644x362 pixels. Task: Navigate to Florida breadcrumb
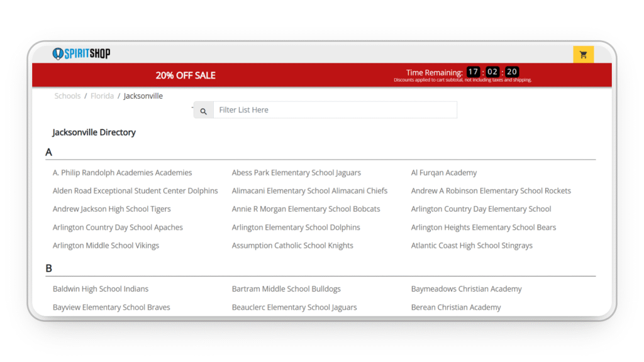pyautogui.click(x=102, y=96)
